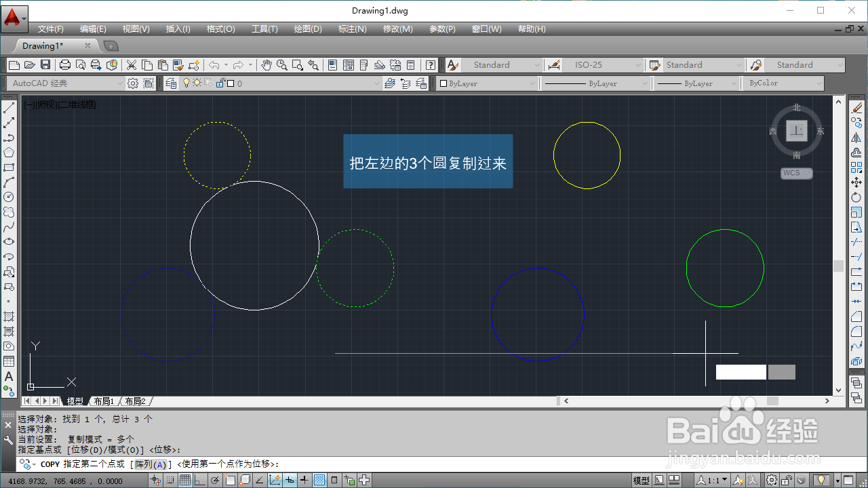Click the Cut scissors icon

coord(132,65)
